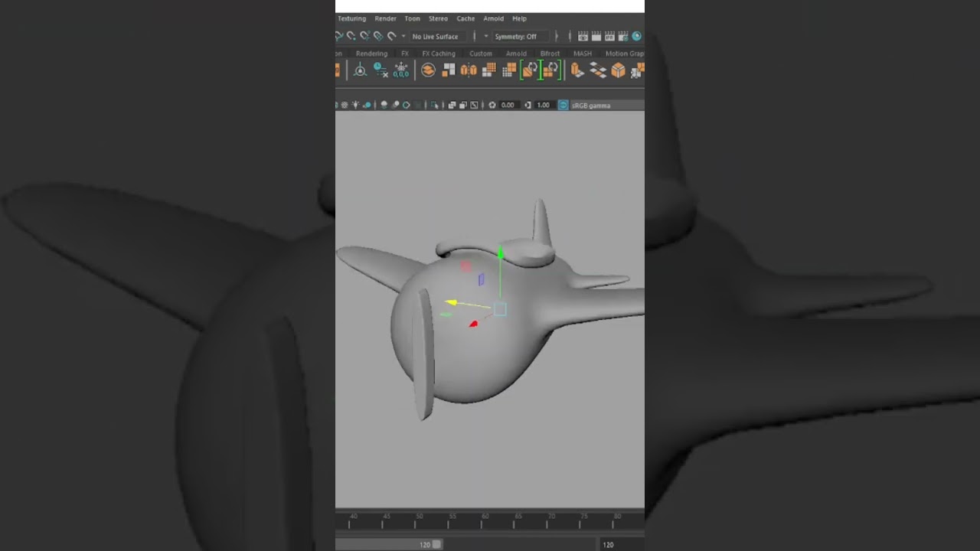This screenshot has width=980, height=551.
Task: Toggle viewport shadows icon
Action: (367, 105)
